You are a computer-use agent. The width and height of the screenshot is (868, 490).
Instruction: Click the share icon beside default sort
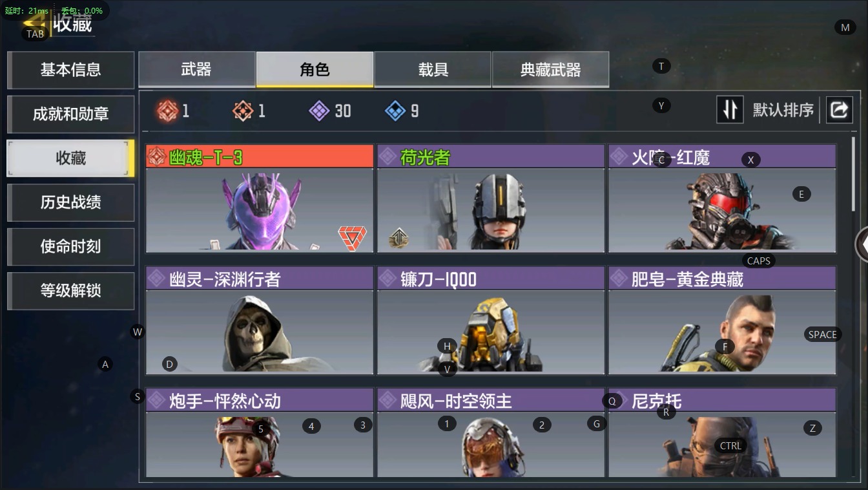click(838, 110)
